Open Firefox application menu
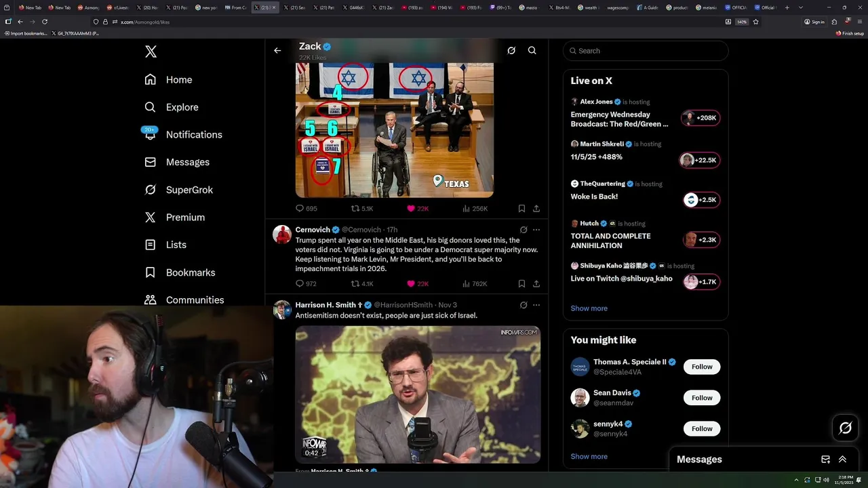868x488 pixels. (859, 22)
